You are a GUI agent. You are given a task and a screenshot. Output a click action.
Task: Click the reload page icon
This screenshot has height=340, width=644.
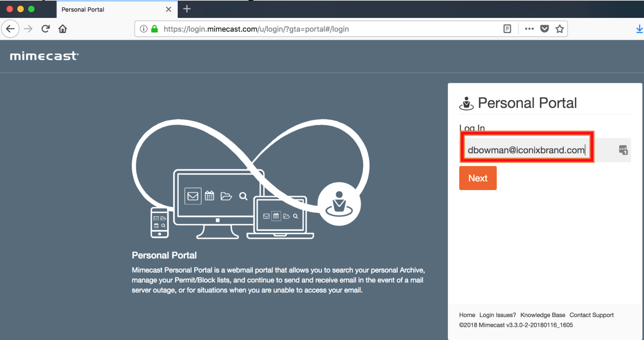click(x=46, y=29)
